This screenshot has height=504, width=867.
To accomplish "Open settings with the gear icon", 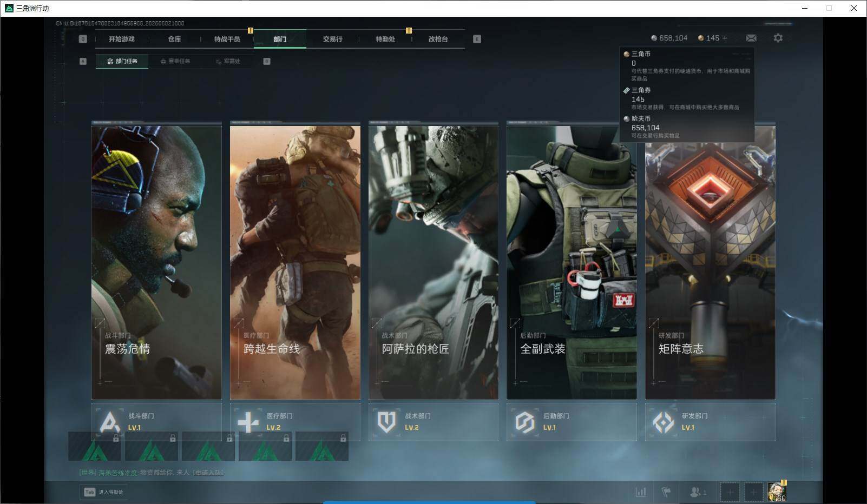I will (778, 38).
